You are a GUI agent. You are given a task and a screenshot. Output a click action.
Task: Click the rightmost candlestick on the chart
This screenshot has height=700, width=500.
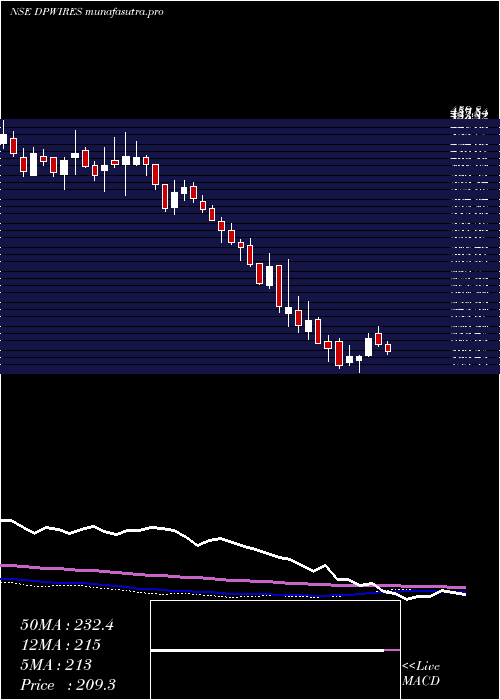pyautogui.click(x=388, y=348)
